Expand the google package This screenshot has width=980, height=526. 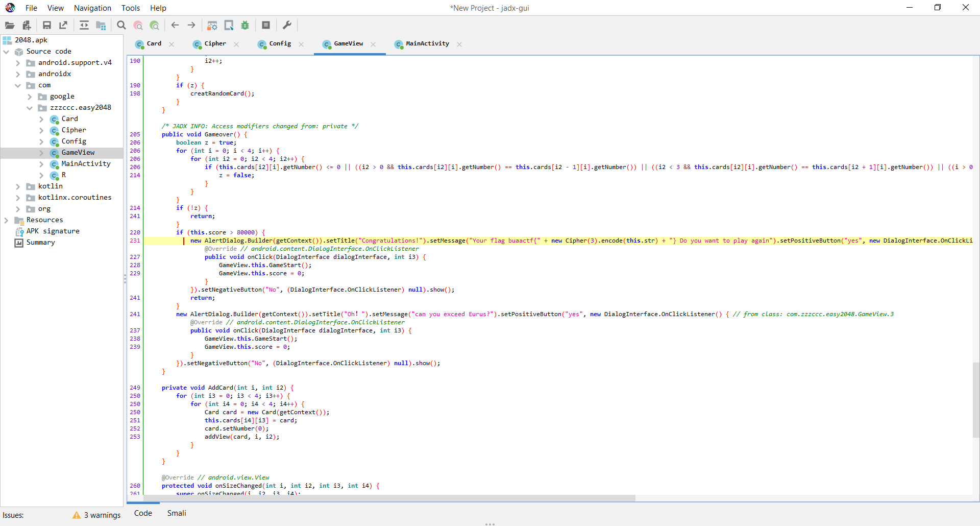(x=30, y=97)
